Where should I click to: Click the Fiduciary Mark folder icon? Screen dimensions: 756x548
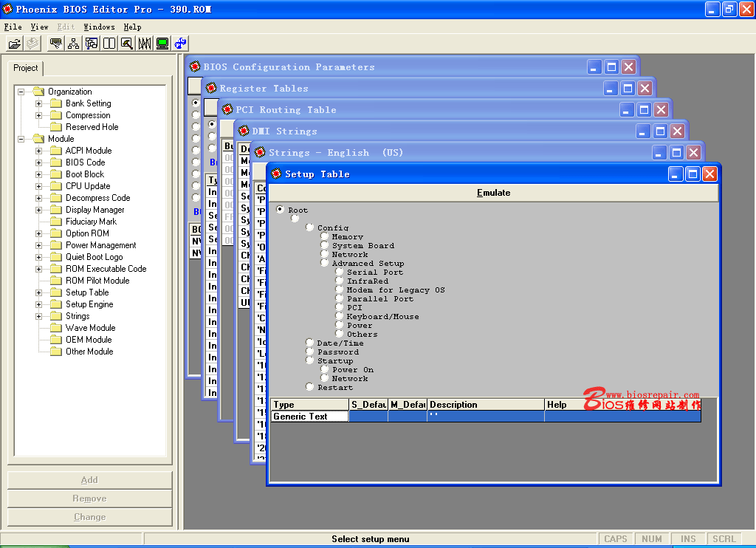point(56,222)
